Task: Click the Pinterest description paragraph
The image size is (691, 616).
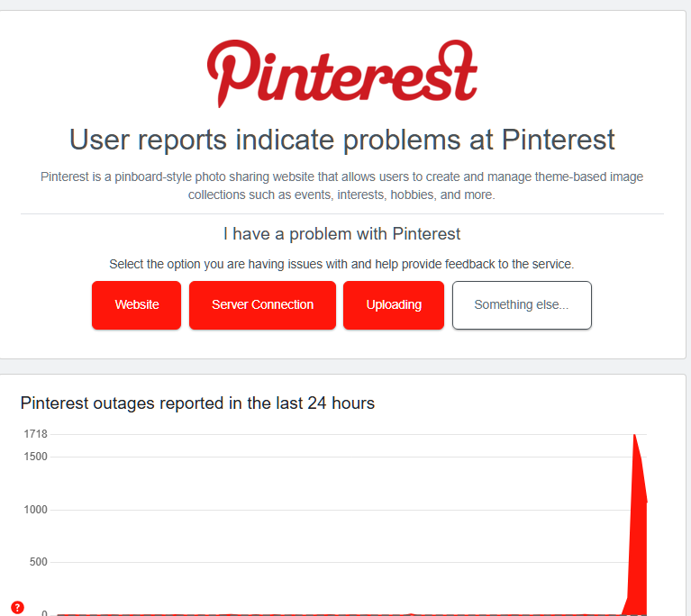Action: [342, 186]
